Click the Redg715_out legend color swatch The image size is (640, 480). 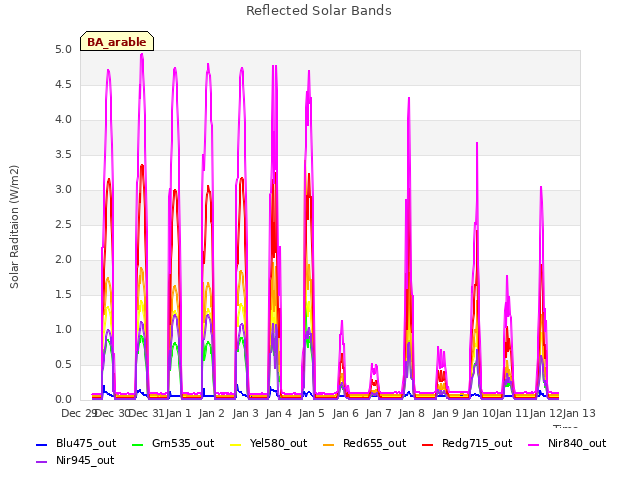point(428,444)
